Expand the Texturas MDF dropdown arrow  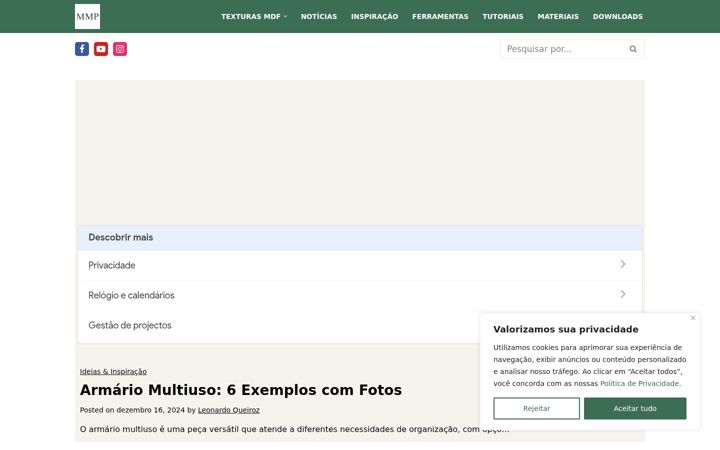click(285, 17)
